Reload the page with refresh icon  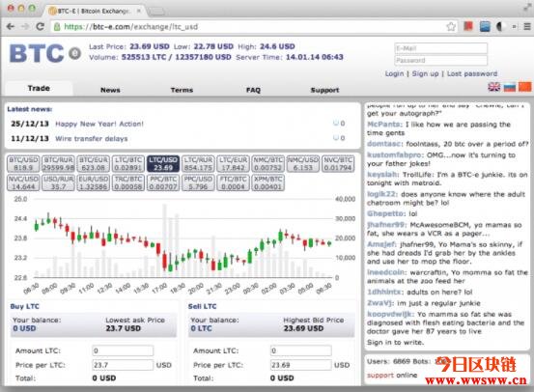(x=41, y=27)
